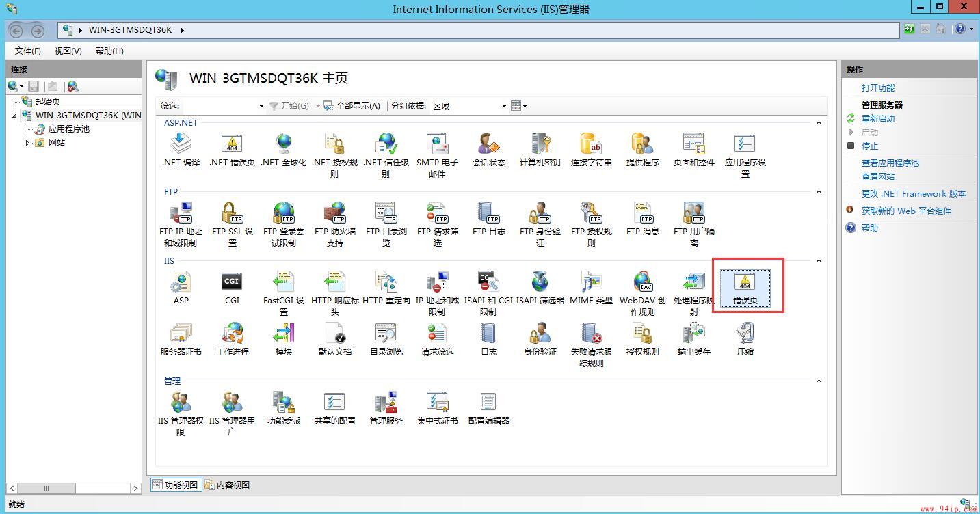The width and height of the screenshot is (980, 514).
Task: Click 更改 .NET Framework 版本 link
Action: (913, 194)
